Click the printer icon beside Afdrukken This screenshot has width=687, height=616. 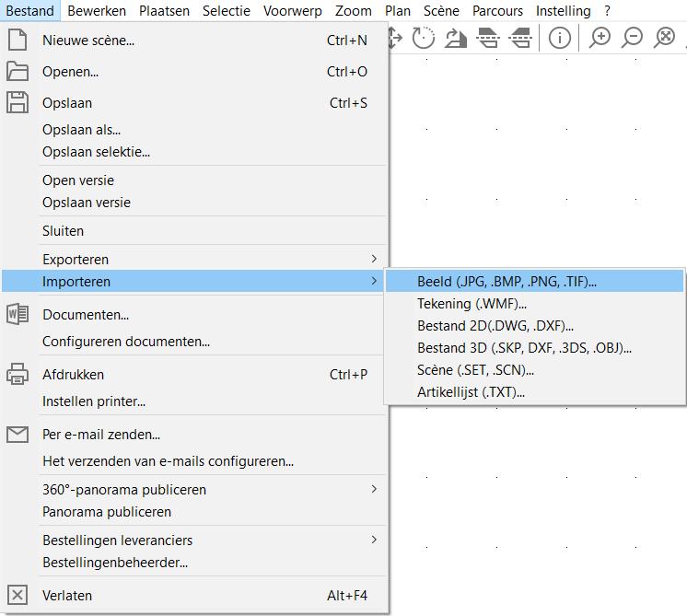17,375
